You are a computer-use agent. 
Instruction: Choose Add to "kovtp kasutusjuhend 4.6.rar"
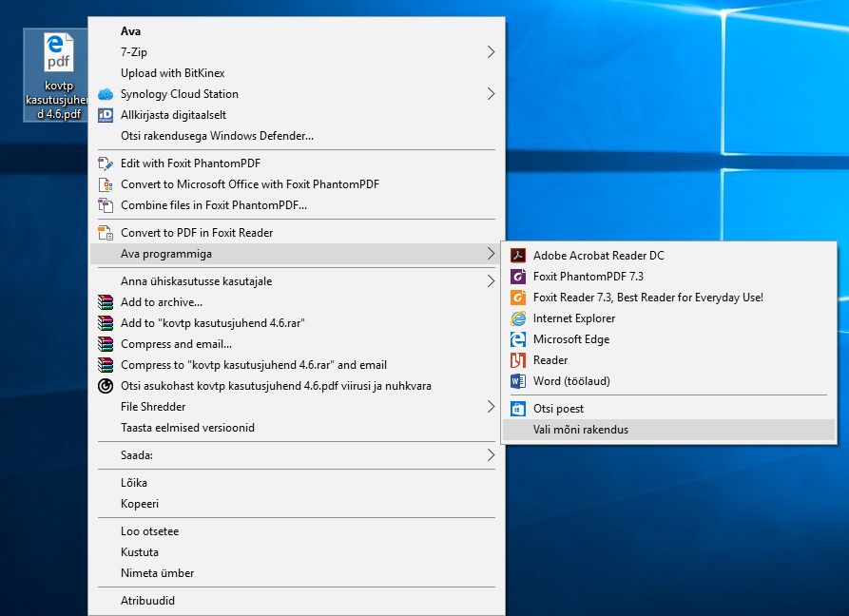coord(297,323)
